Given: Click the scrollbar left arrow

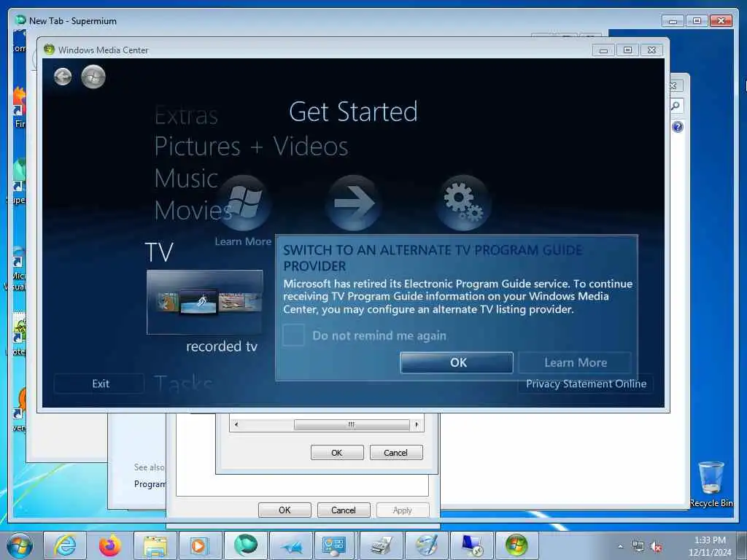Looking at the screenshot, I should [236, 424].
